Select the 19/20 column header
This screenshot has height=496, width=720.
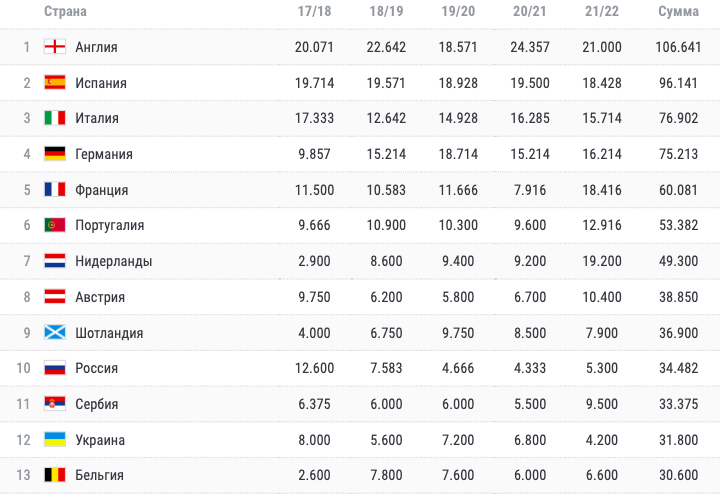tap(458, 11)
